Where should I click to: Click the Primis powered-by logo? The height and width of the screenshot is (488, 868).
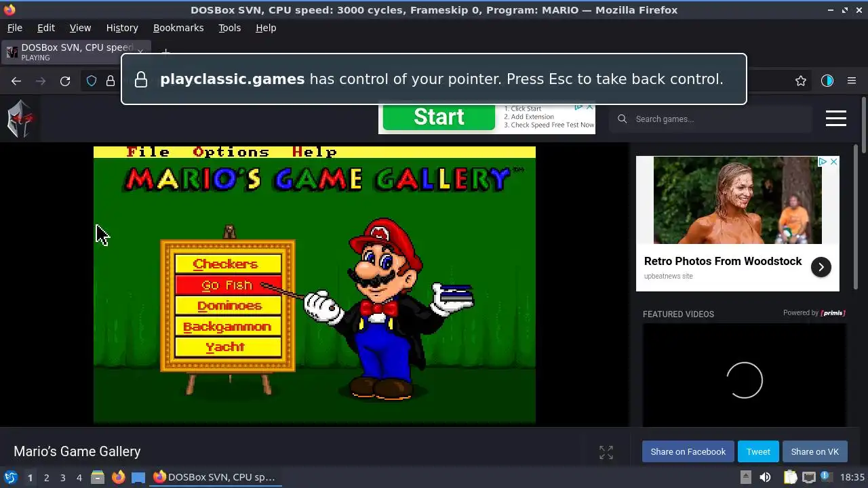tap(833, 313)
